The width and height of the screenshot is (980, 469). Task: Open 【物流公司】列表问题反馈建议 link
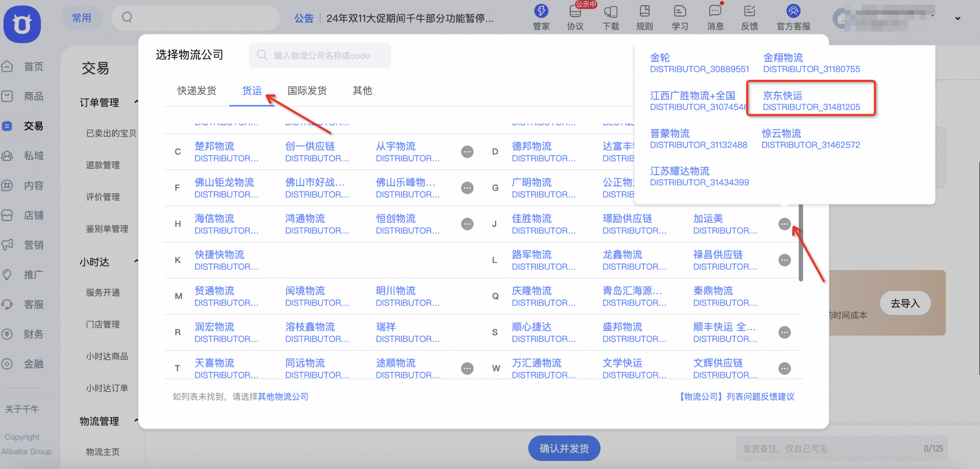click(736, 397)
